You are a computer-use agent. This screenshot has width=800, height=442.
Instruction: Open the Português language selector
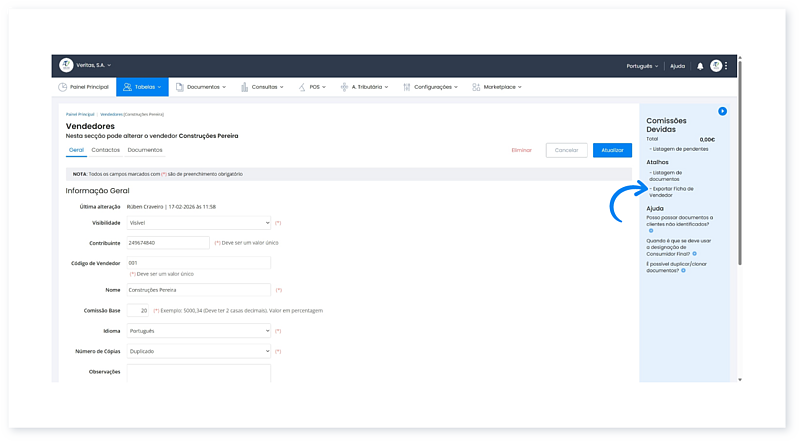pos(641,66)
